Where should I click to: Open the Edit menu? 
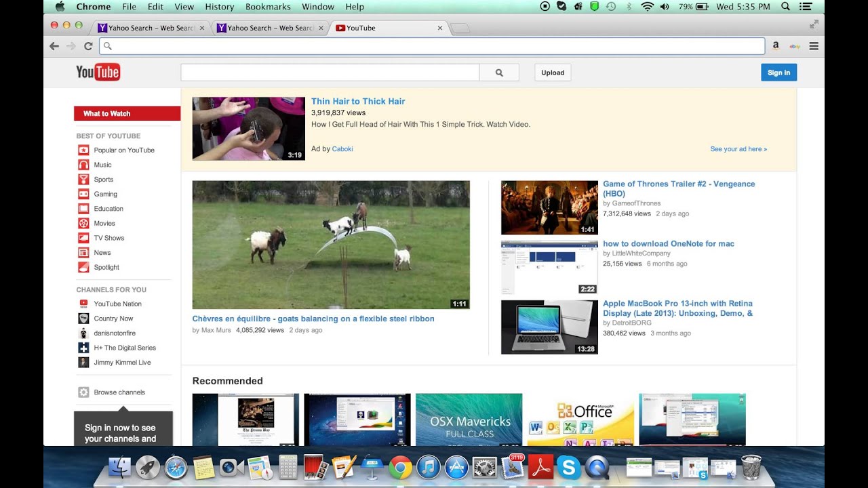(155, 7)
